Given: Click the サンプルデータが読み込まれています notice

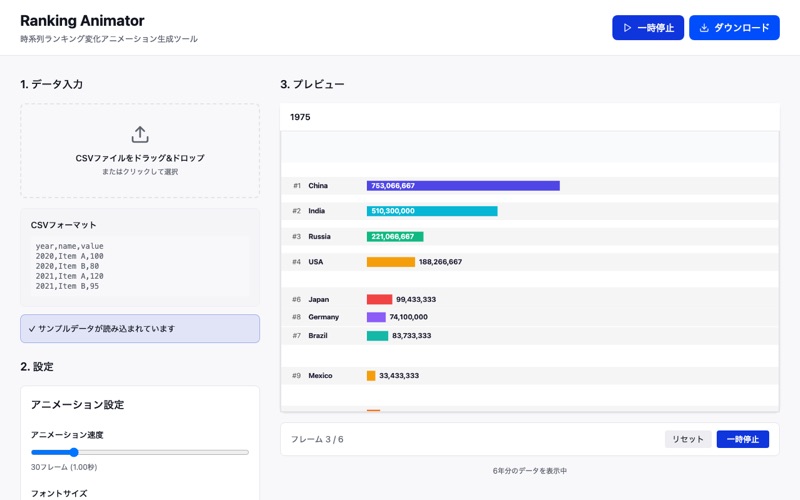Looking at the screenshot, I should (x=140, y=329).
